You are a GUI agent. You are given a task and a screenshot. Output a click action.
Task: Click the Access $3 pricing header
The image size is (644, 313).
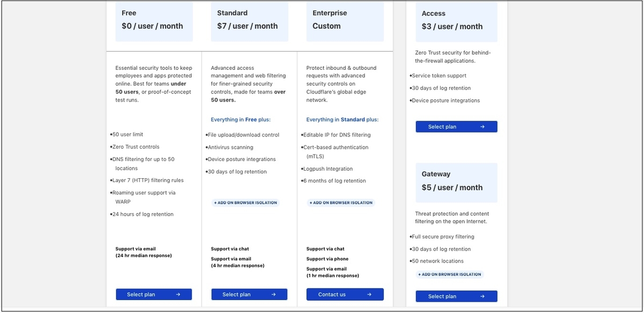pyautogui.click(x=457, y=21)
